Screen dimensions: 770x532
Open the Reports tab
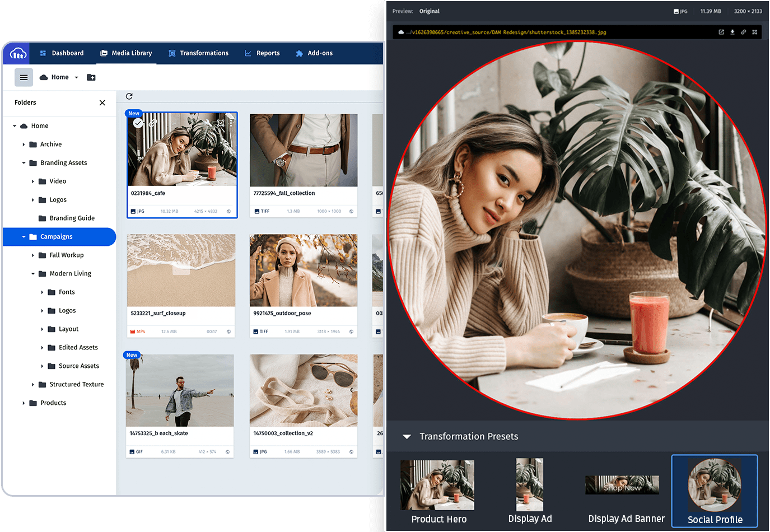coord(262,53)
